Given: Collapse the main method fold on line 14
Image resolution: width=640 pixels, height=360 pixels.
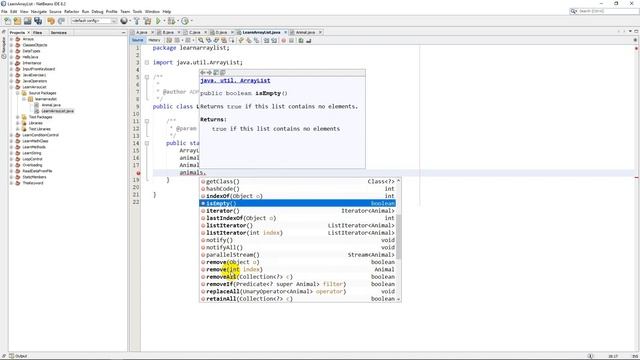Looking at the screenshot, I should [x=147, y=143].
